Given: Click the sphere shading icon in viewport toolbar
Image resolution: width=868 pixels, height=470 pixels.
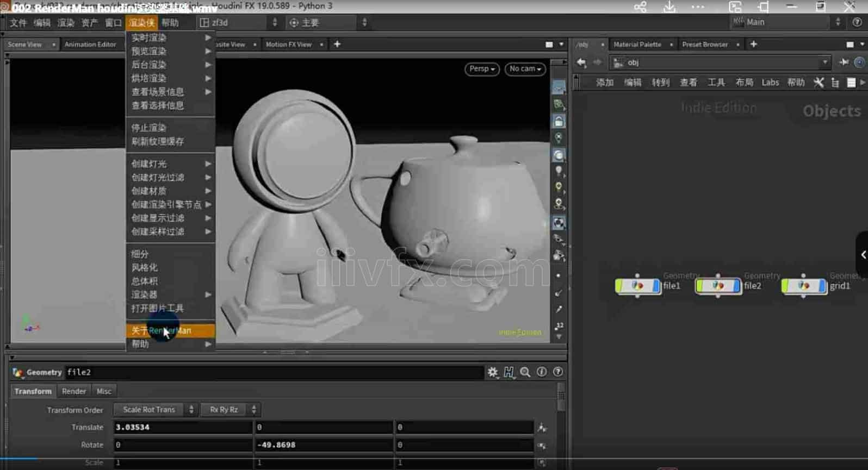Looking at the screenshot, I should coord(559,155).
